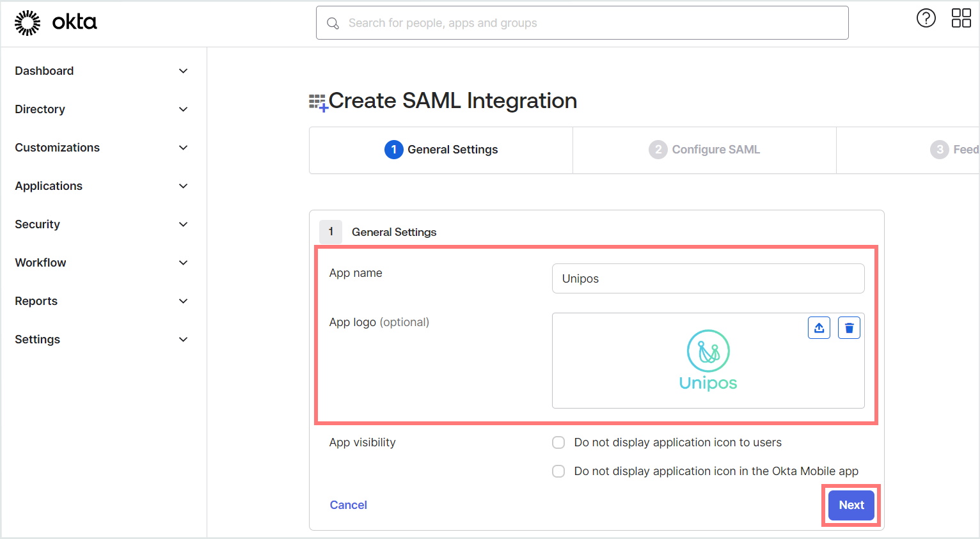Click the App visibility label

click(362, 442)
